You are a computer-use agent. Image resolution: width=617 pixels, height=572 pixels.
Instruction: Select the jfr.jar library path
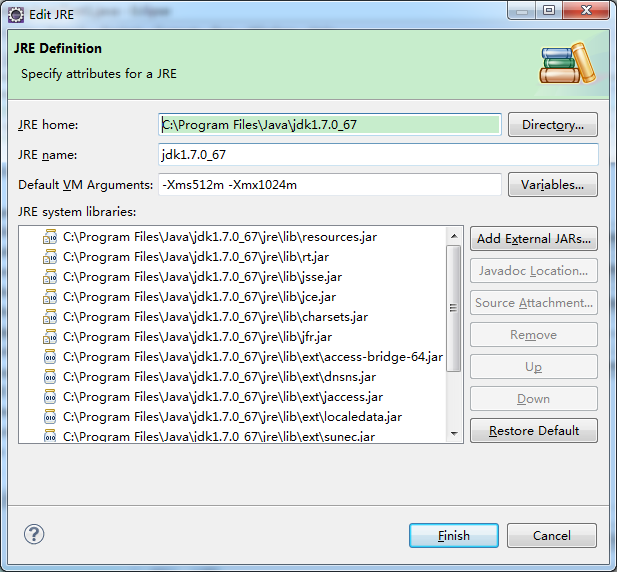click(198, 337)
